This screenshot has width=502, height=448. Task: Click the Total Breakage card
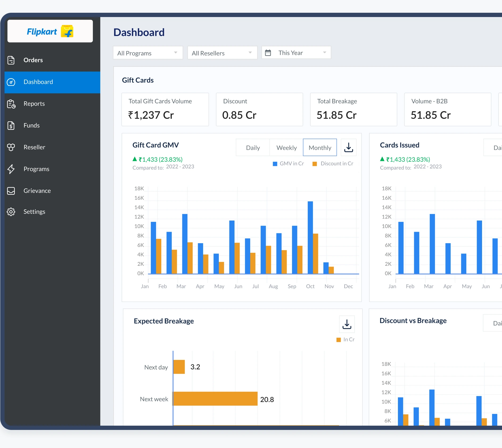pyautogui.click(x=354, y=109)
